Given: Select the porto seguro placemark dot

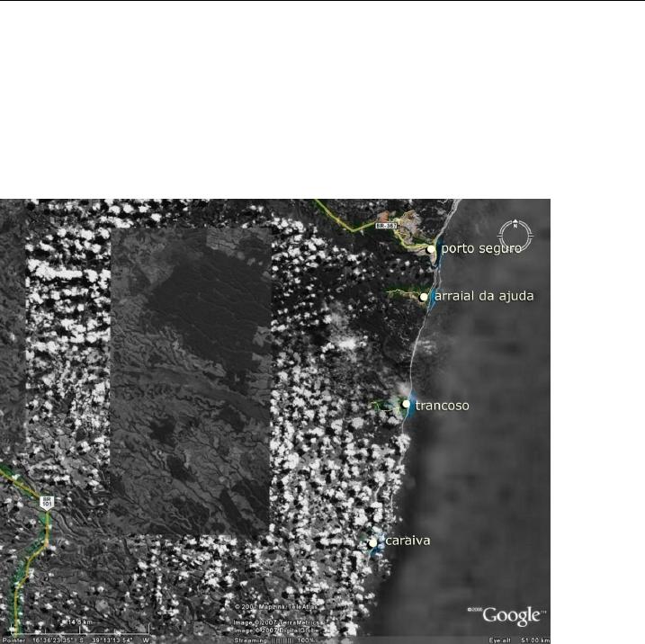Looking at the screenshot, I should coord(432,249).
